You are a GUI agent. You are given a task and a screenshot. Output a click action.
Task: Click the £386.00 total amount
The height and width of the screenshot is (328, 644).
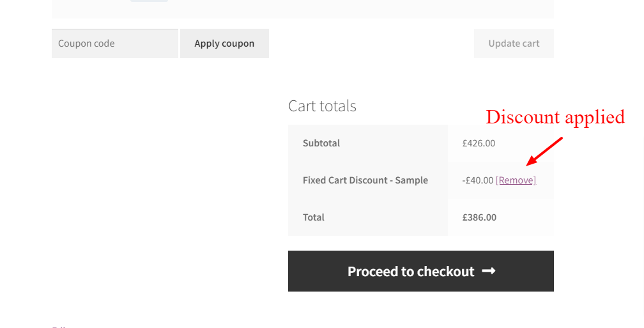479,217
